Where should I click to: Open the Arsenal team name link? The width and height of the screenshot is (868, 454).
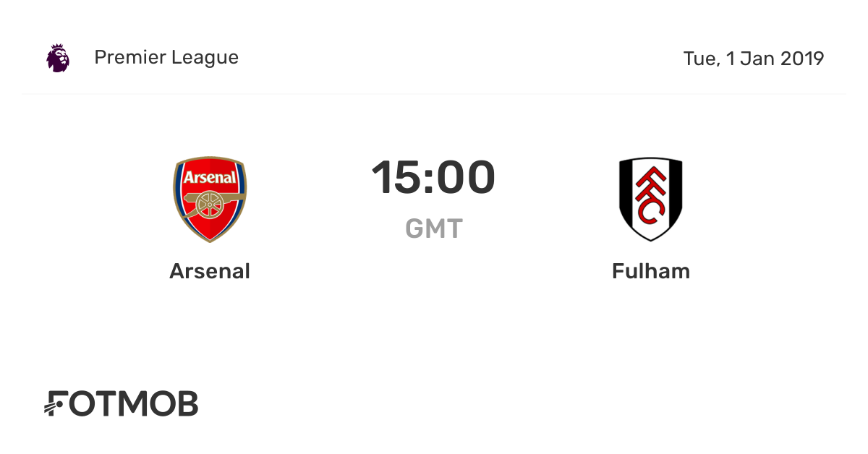tap(210, 271)
